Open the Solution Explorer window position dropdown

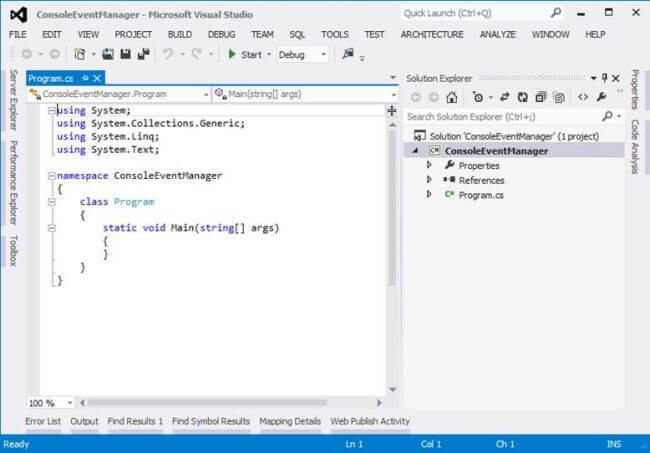[x=594, y=78]
